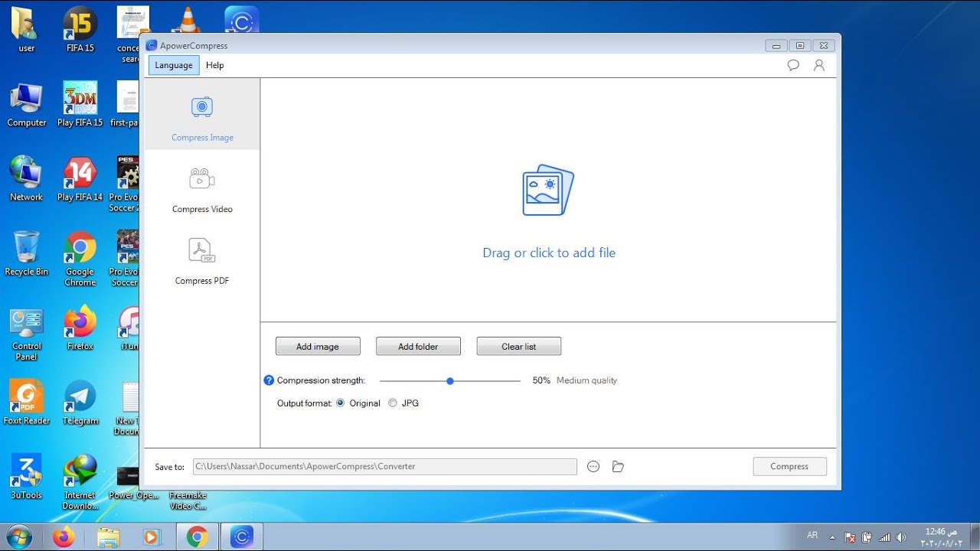Open the media player taskbar icon
Viewport: 980px width, 551px height.
[x=152, y=537]
